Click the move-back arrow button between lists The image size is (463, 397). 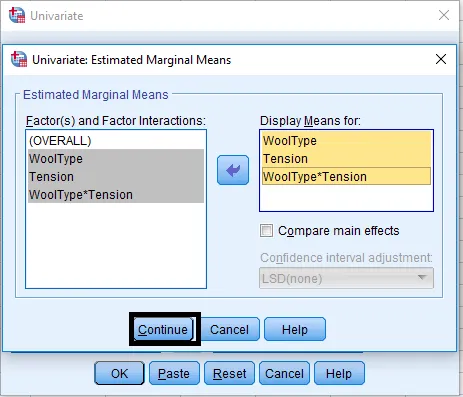pos(233,170)
